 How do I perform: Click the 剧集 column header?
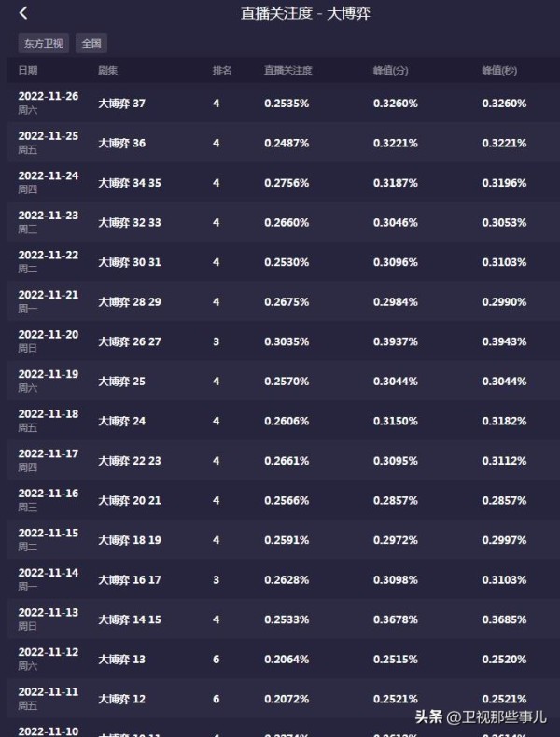107,71
